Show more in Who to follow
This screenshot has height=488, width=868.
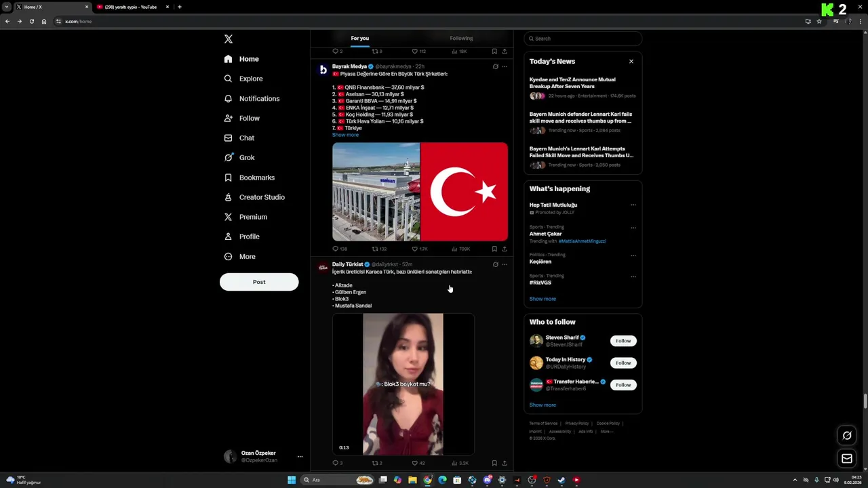coord(542,405)
